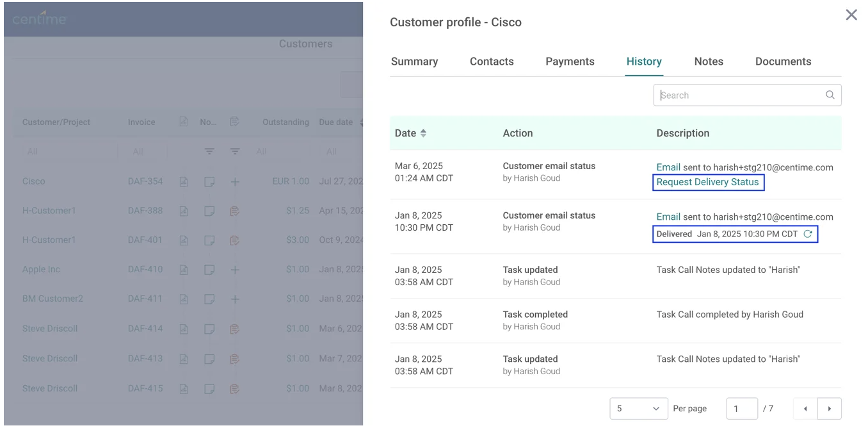Switch to the Contacts tab
The width and height of the screenshot is (868, 428).
coord(492,62)
